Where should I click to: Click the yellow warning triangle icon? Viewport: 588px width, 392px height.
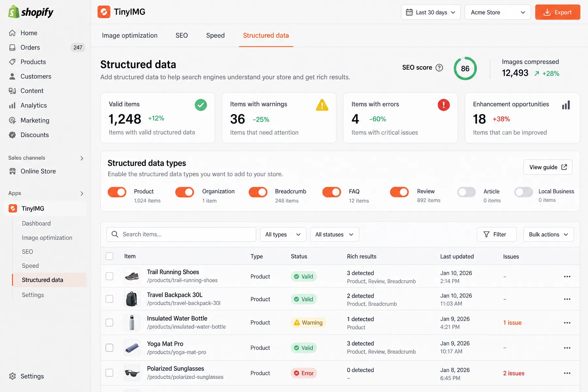click(x=322, y=105)
